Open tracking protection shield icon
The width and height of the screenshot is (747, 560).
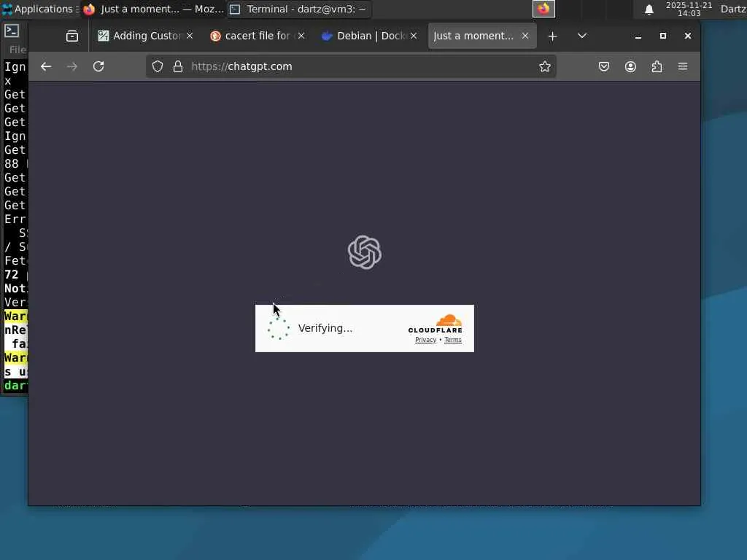pos(158,66)
